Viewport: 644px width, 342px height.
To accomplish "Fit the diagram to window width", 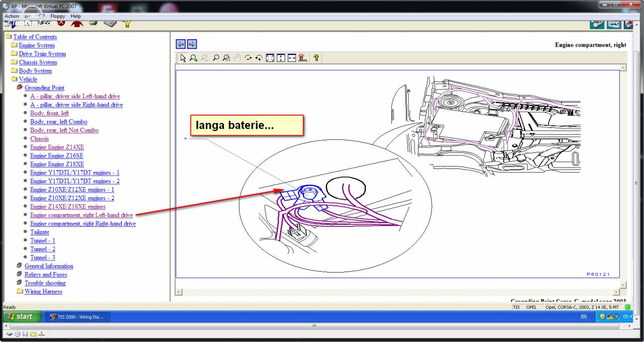I will 291,58.
